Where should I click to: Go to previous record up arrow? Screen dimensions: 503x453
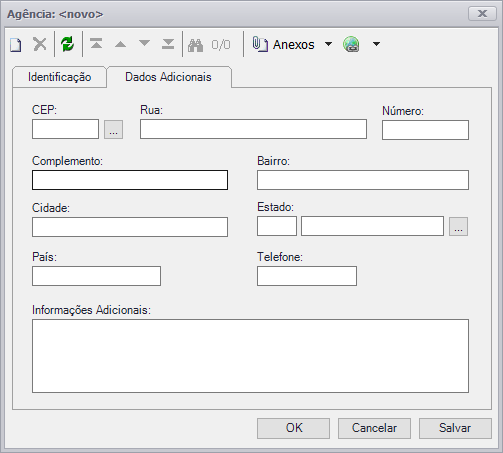click(120, 44)
